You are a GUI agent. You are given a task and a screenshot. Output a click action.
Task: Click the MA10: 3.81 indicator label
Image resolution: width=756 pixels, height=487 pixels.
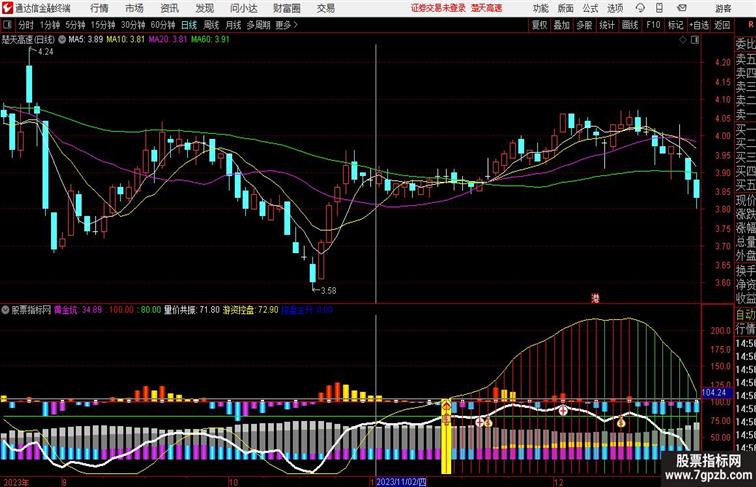click(125, 40)
